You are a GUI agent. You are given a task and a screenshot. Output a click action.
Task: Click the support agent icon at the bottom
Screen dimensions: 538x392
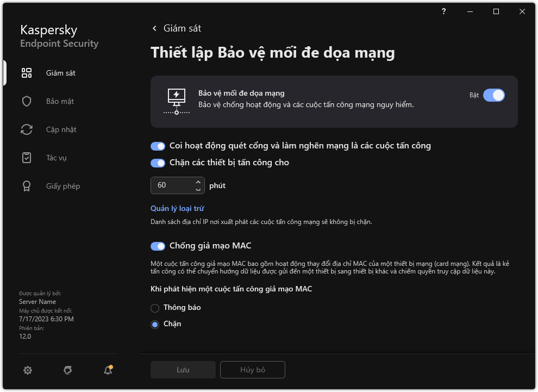(x=68, y=370)
